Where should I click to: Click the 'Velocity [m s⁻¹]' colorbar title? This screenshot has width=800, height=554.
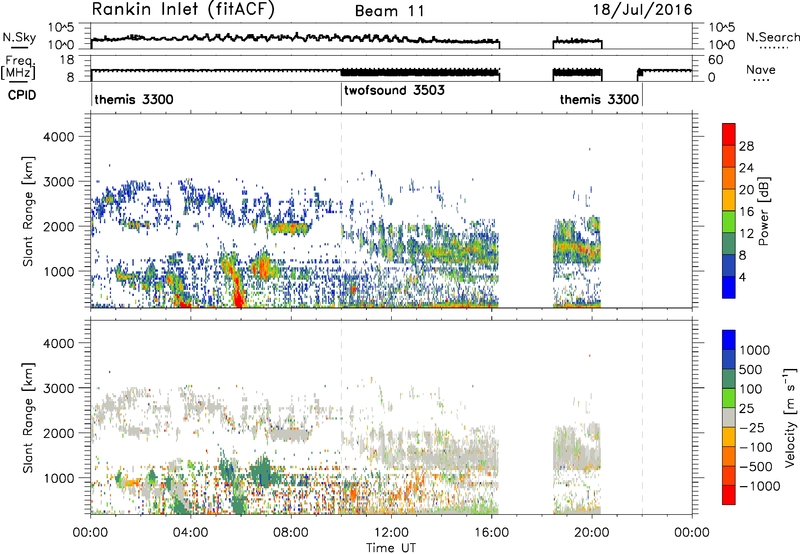coord(790,416)
